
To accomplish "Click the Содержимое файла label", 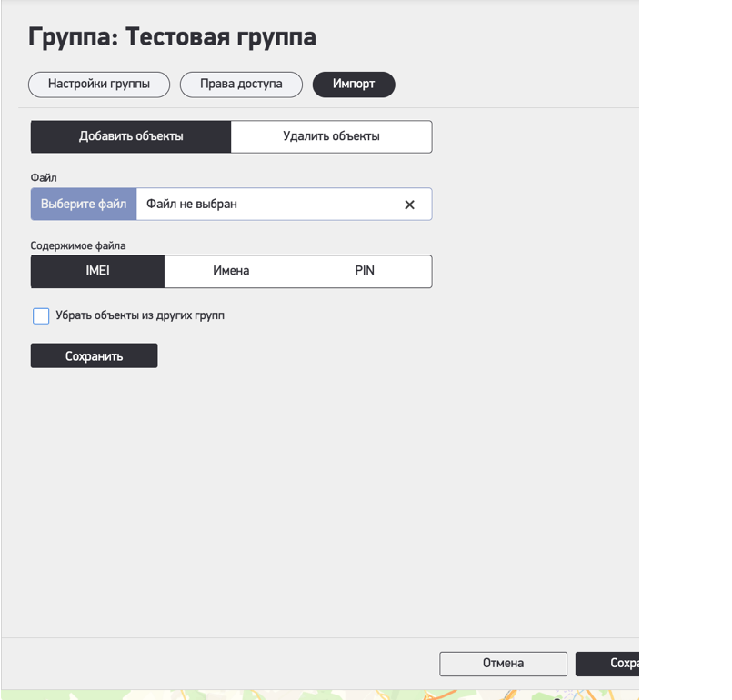I will pos(78,246).
